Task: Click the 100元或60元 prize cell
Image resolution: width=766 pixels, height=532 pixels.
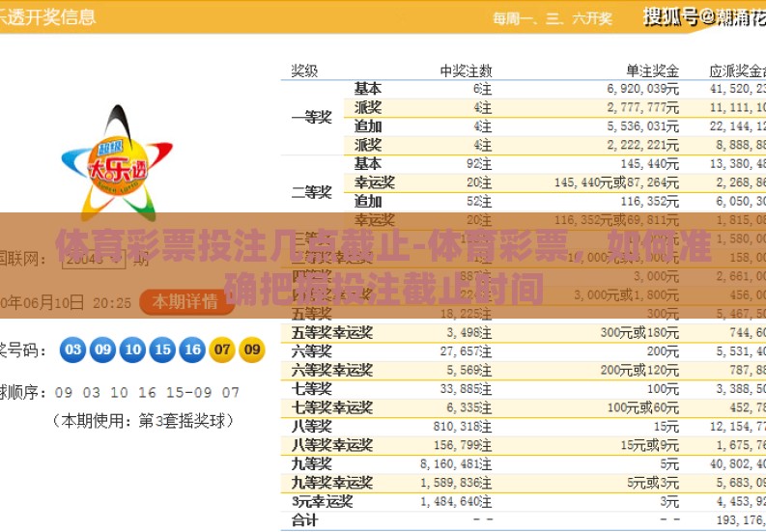Action: pos(643,407)
